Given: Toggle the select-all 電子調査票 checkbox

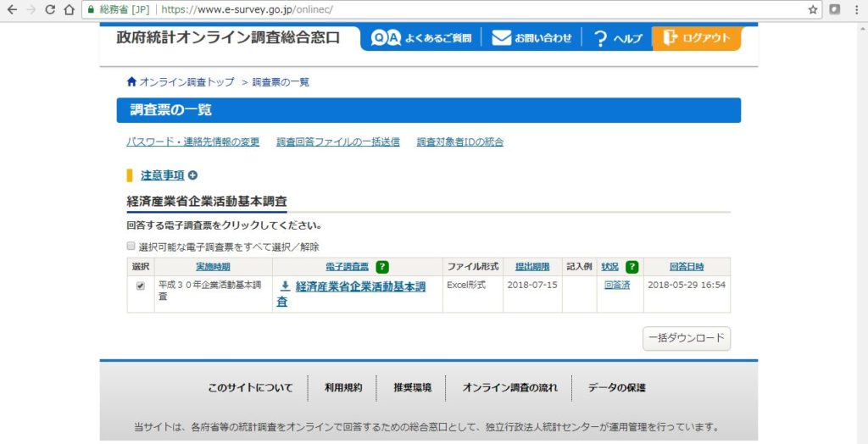Looking at the screenshot, I should coord(131,246).
